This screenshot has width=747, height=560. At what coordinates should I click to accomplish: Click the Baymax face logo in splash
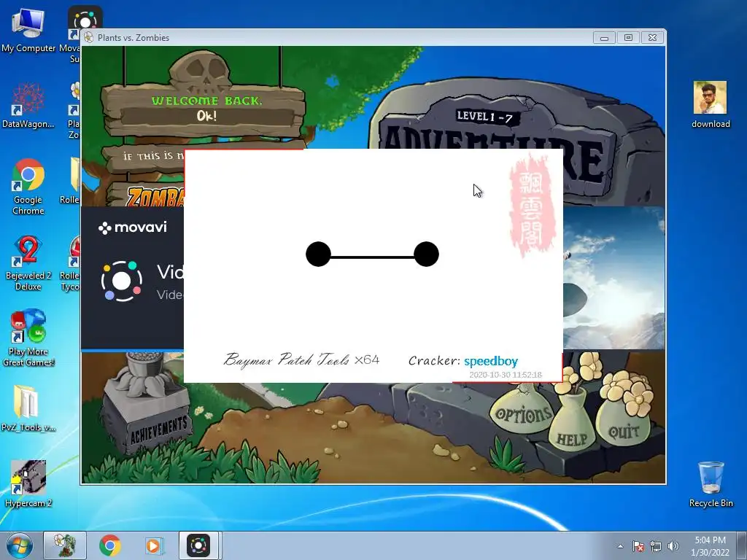372,254
